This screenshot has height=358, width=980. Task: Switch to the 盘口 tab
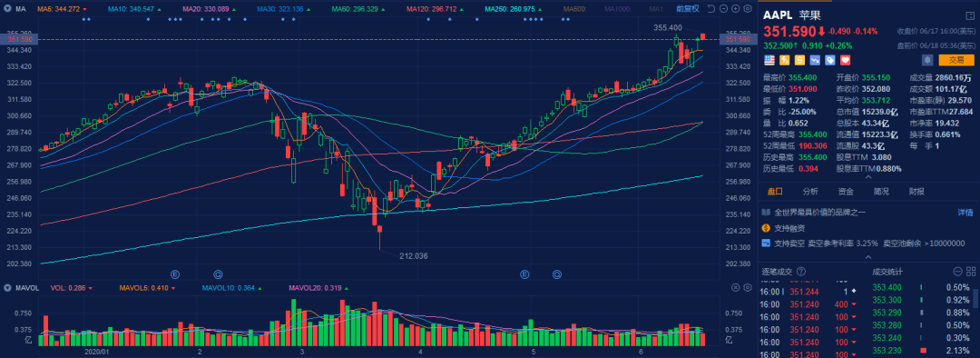tap(774, 192)
